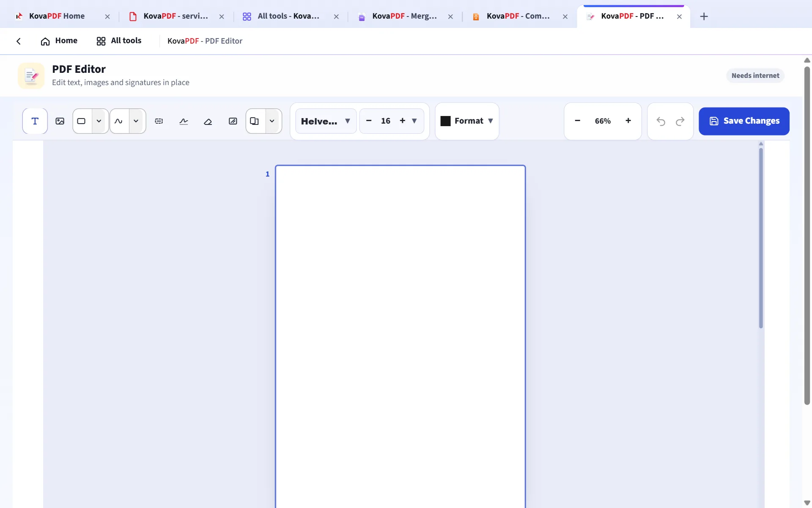
Task: Go back using the back arrow
Action: [19, 41]
